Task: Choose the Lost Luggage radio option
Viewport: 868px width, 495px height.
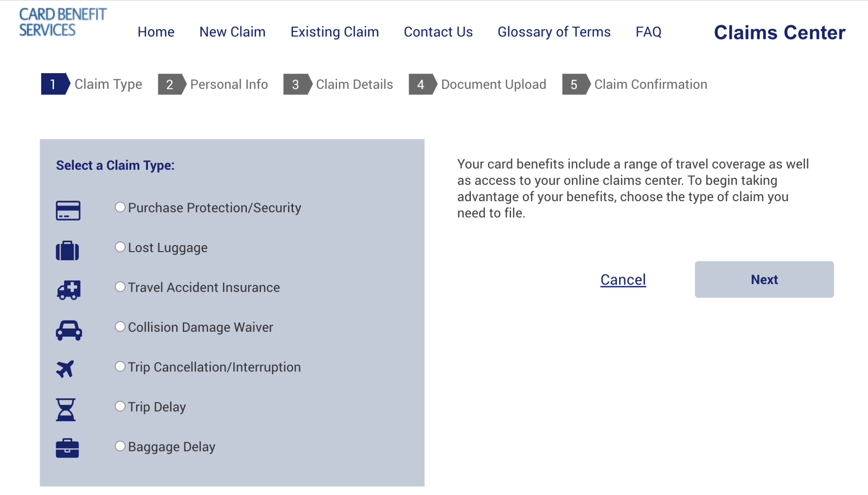Action: 120,247
